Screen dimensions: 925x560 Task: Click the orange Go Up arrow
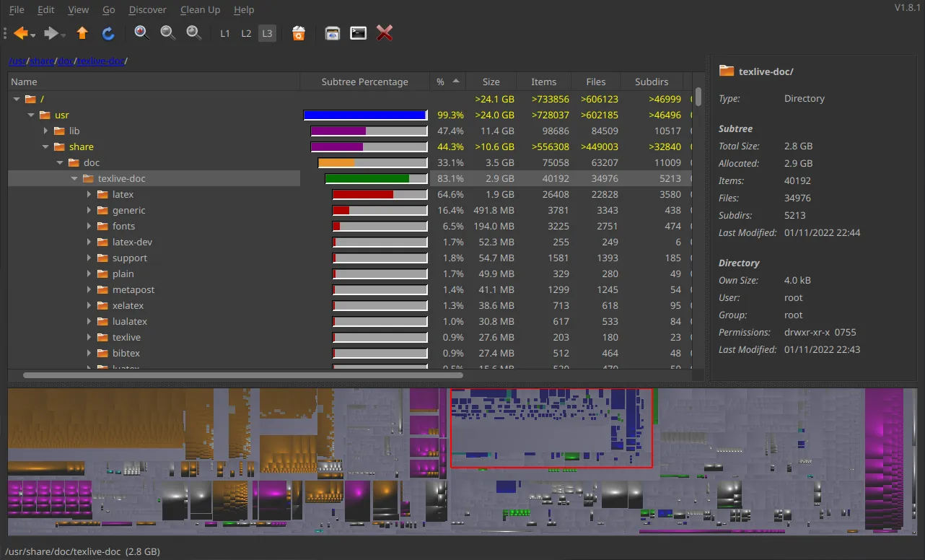point(82,33)
